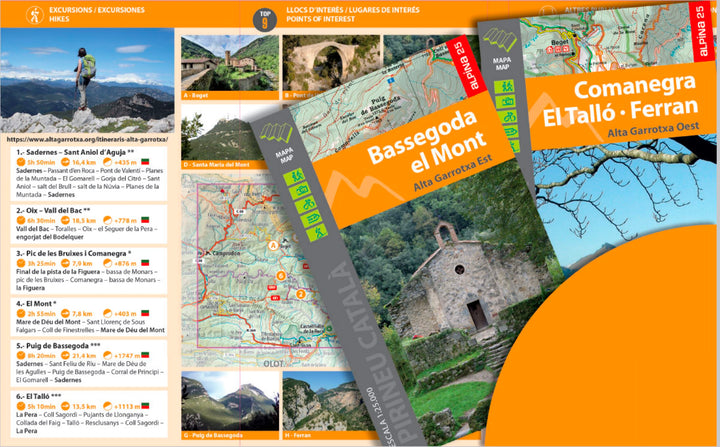This screenshot has height=447, width=720.
Task: Click the red ALPINA 25 tag on Bassegoda cover
Action: [465, 65]
